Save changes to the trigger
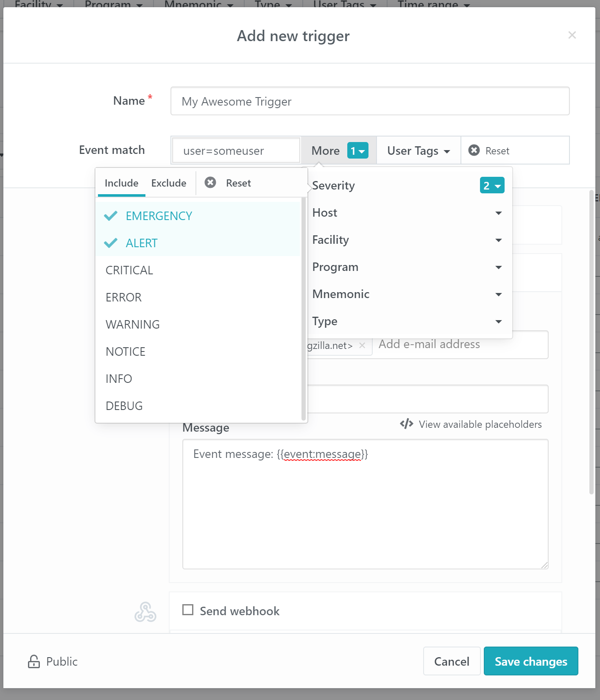 click(x=530, y=661)
